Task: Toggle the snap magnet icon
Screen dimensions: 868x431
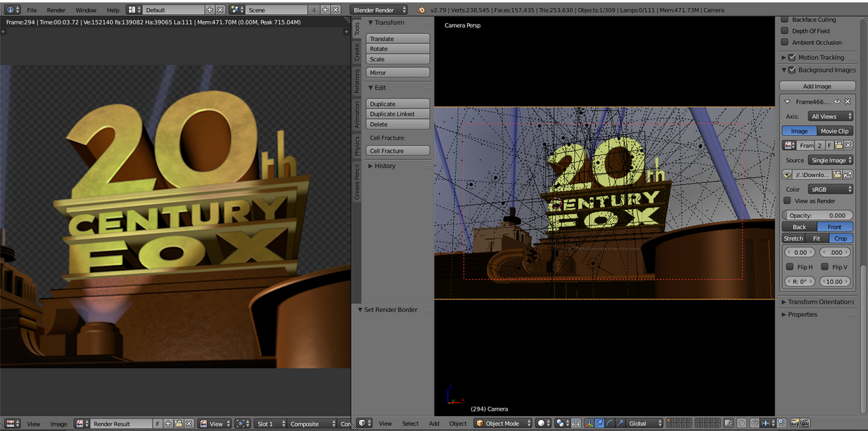Action: [755, 424]
